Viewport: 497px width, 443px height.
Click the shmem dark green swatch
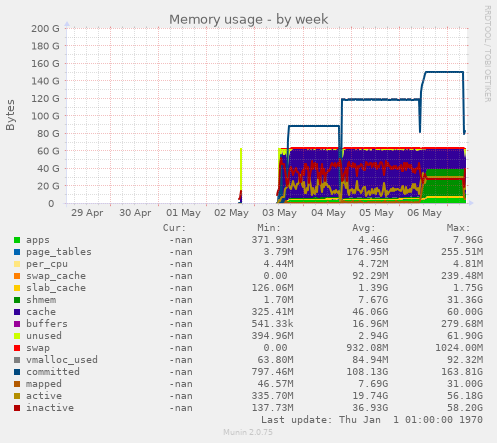17,300
